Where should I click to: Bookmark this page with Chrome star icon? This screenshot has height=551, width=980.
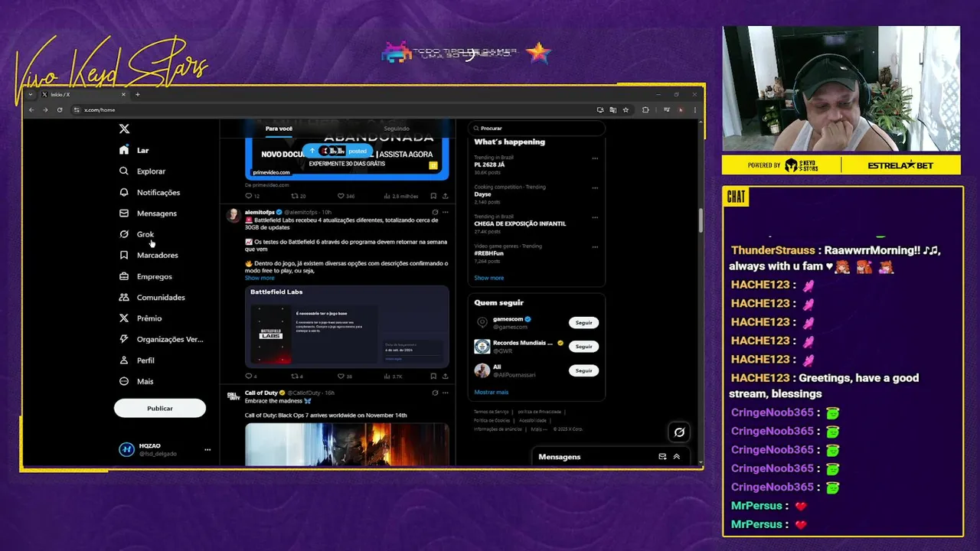[626, 109]
